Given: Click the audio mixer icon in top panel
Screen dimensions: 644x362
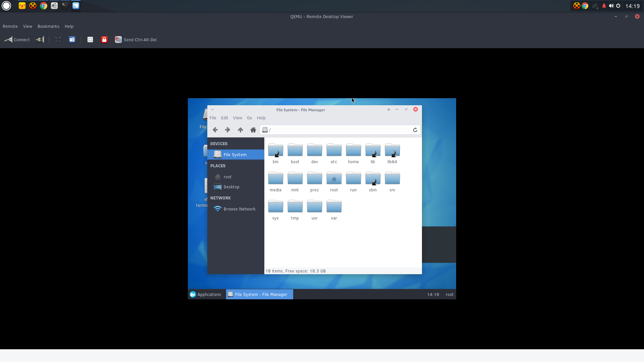Looking at the screenshot, I should (x=54, y=6).
